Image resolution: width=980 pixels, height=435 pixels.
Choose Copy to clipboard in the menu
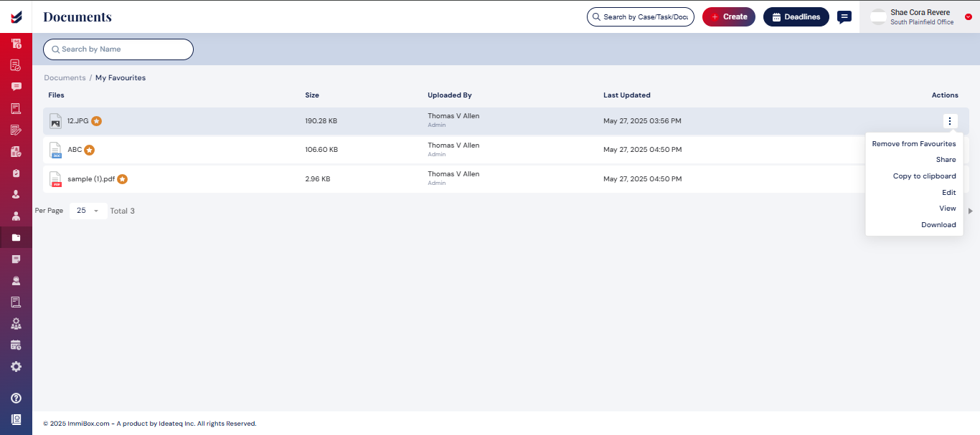coord(924,176)
